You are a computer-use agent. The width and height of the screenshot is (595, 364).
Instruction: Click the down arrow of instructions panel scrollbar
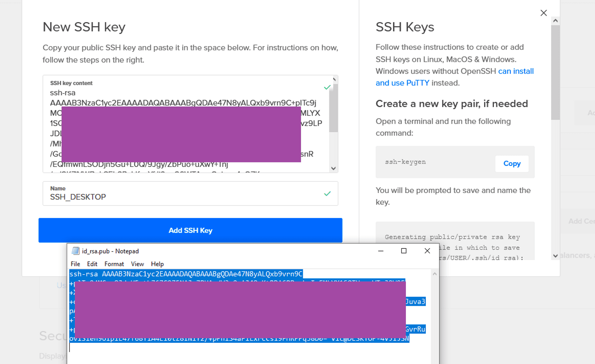click(555, 256)
